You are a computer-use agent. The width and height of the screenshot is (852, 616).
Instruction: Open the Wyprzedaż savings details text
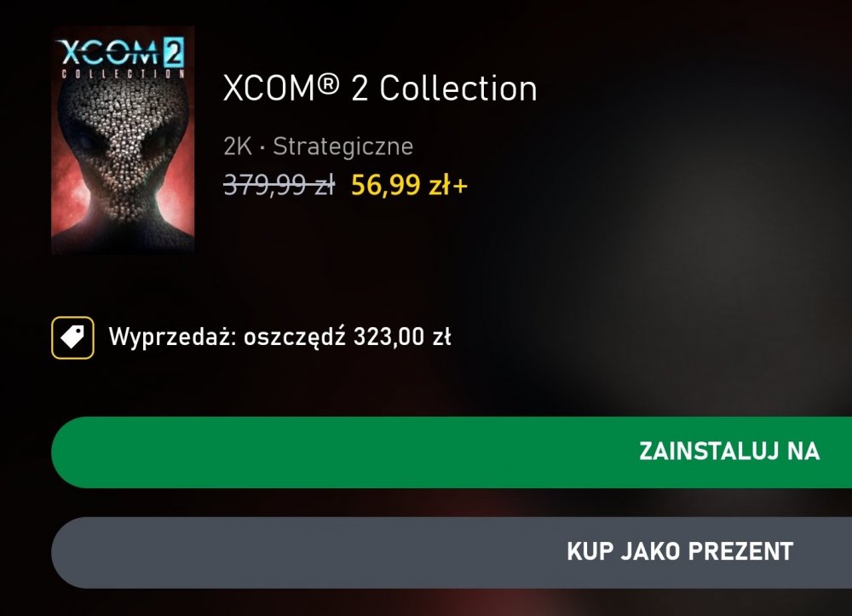279,337
